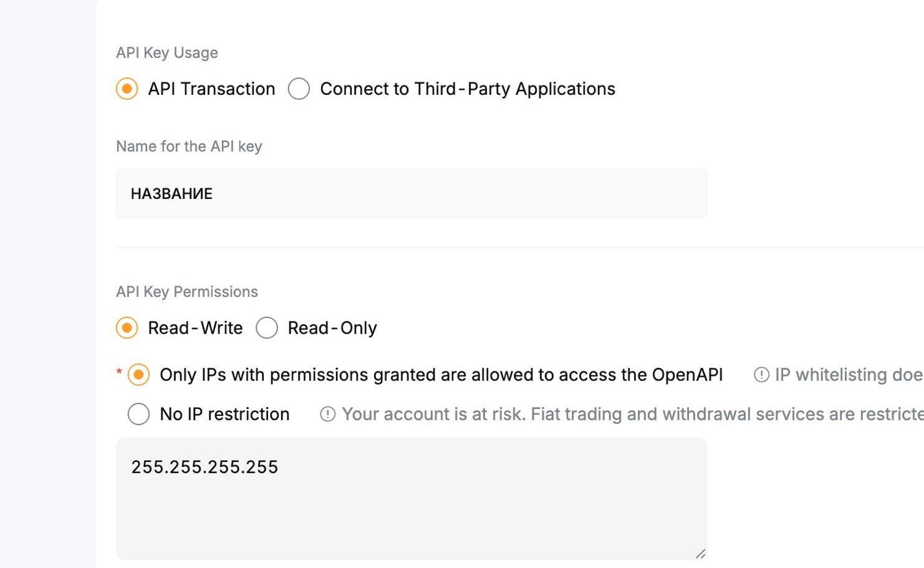Click the "Name for the API key" label
The height and width of the screenshot is (568, 924).
click(x=189, y=147)
